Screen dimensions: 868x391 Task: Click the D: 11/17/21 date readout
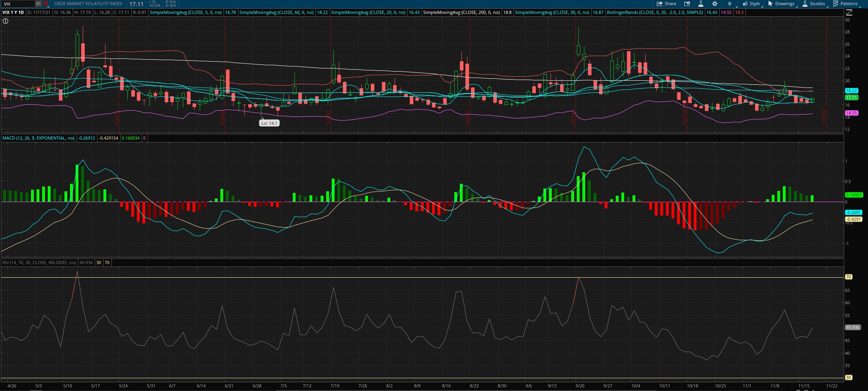point(39,12)
